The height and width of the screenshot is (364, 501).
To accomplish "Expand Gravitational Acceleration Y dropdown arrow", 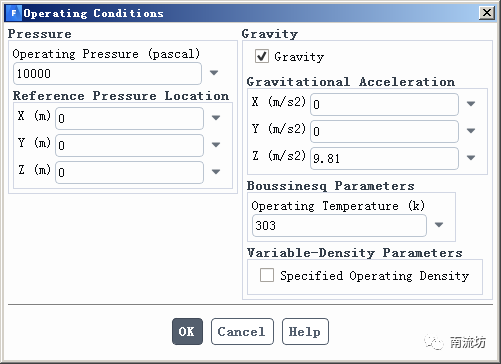I will [x=471, y=131].
